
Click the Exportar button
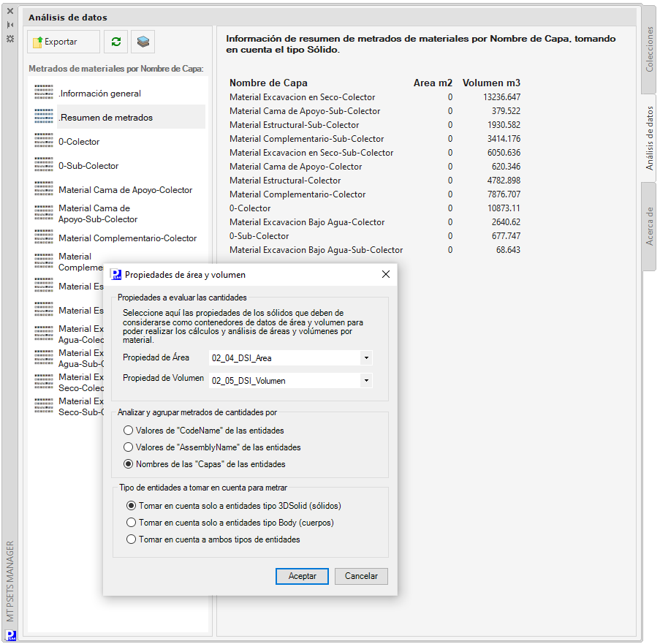[64, 42]
